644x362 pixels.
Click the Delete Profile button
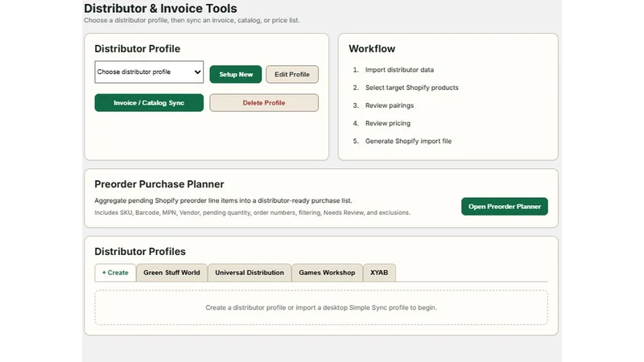click(x=264, y=103)
